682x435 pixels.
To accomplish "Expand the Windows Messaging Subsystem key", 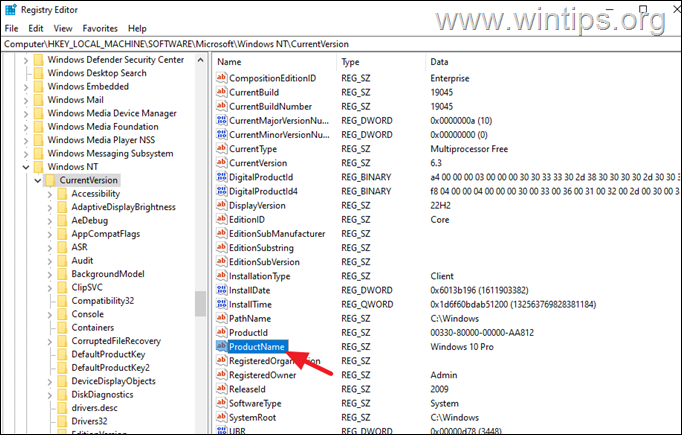I will pyautogui.click(x=26, y=154).
